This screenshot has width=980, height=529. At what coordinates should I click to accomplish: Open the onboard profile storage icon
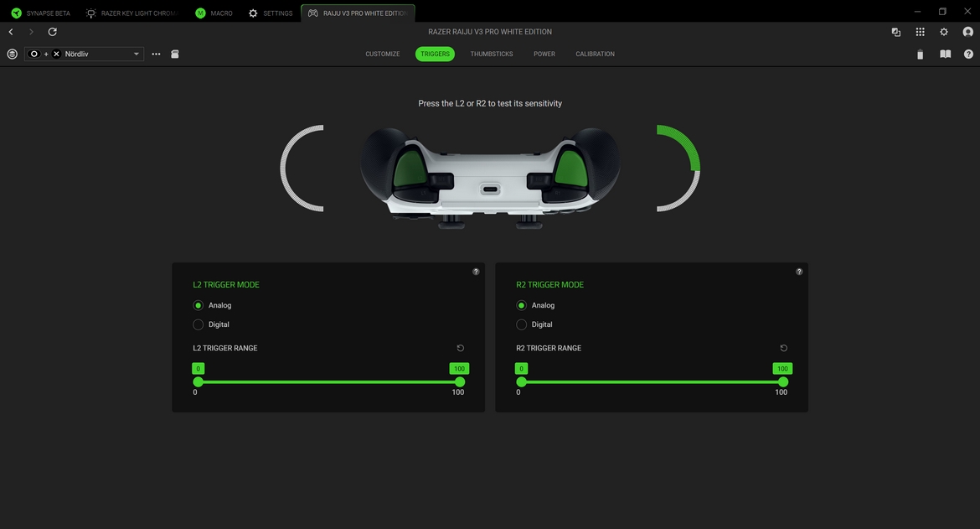pos(175,54)
